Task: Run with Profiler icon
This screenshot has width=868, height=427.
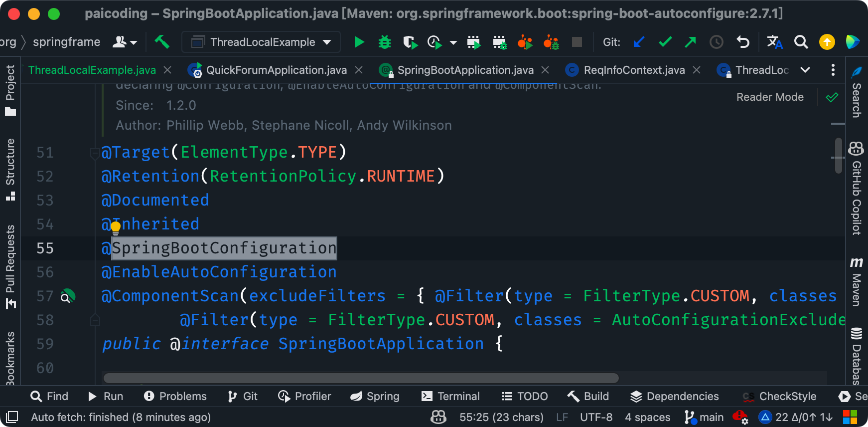Action: 435,42
